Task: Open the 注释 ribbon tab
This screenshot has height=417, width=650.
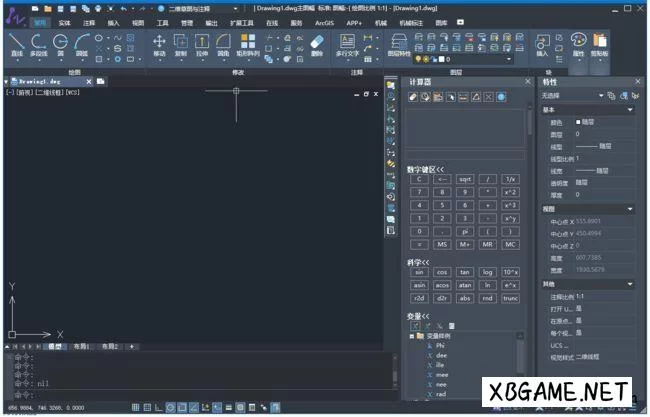Action: click(x=90, y=21)
